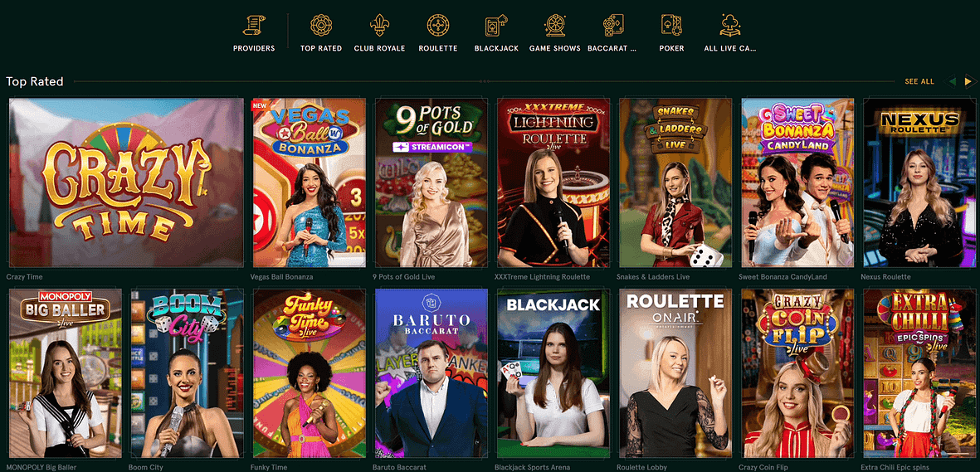Open the Club Royale fleur-de-lis icon
The image size is (980, 472).
pos(379,26)
